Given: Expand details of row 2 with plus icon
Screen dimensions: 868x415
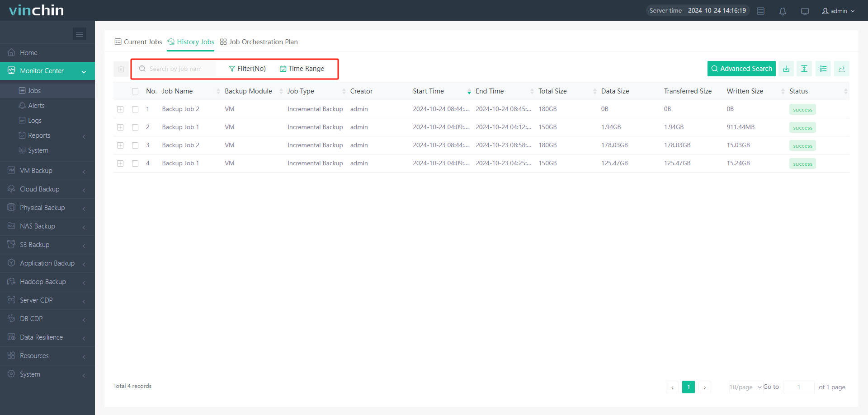Looking at the screenshot, I should (120, 127).
